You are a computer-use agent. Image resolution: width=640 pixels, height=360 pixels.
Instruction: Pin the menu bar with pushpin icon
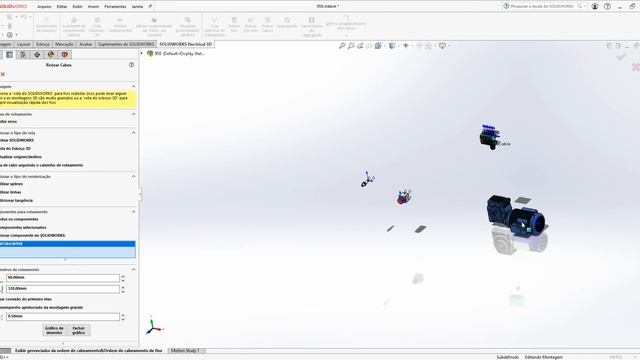coord(150,6)
